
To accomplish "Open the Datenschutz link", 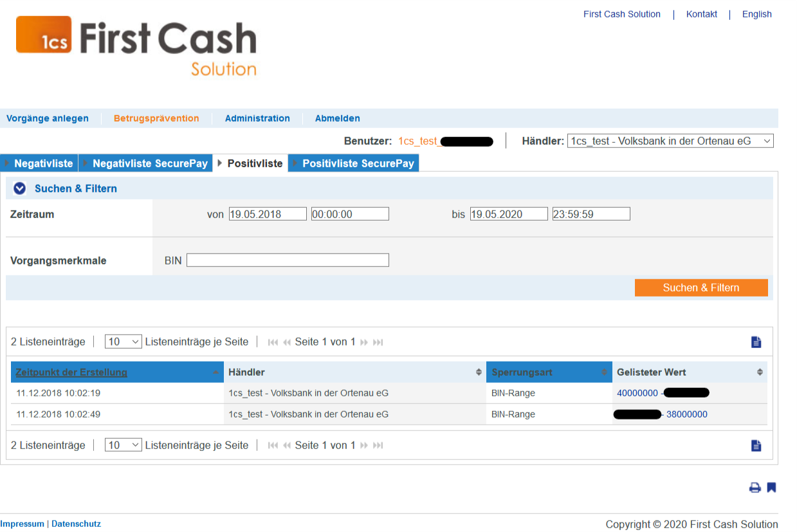I will (x=76, y=524).
